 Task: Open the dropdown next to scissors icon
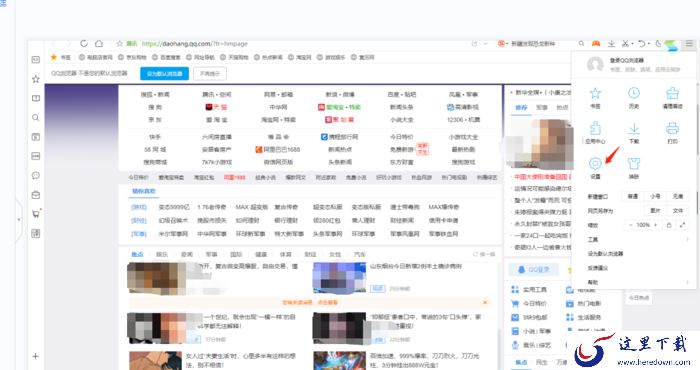(x=632, y=44)
